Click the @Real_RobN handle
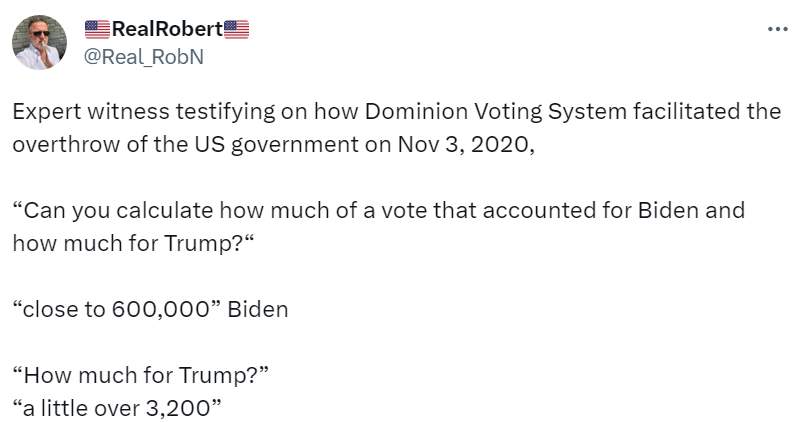Screen dimensions: 799x422 tap(141, 56)
